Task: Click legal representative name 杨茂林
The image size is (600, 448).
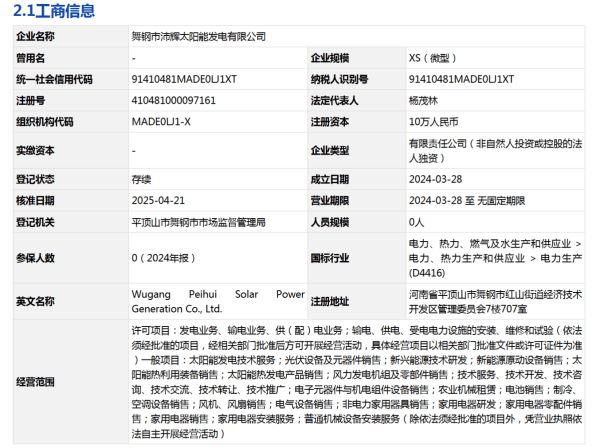Action: click(424, 101)
